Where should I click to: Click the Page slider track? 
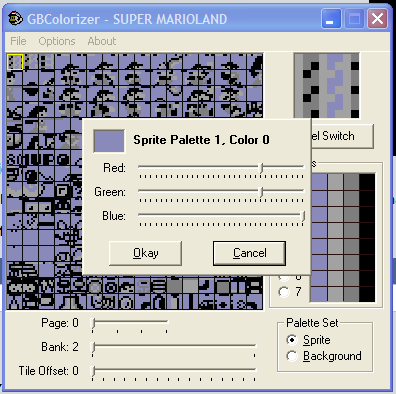(130, 322)
